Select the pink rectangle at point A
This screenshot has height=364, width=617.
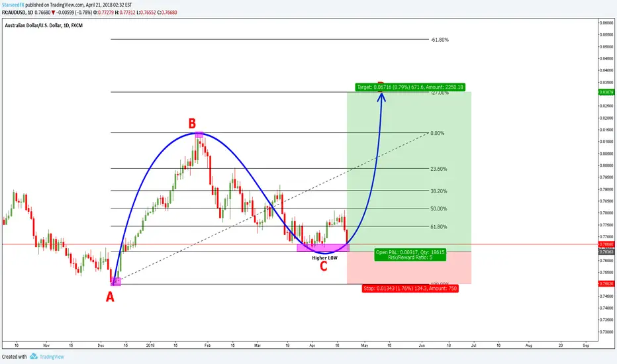click(x=116, y=281)
